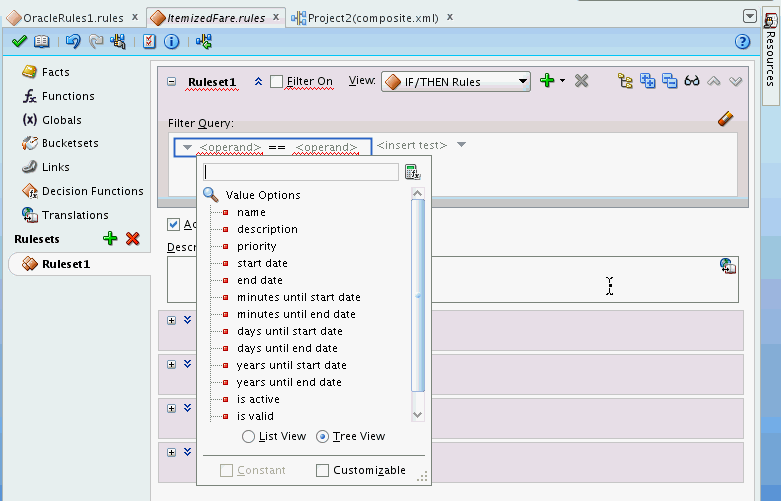This screenshot has width=781, height=501.
Task: Click the gray X delete rule icon
Action: point(581,81)
